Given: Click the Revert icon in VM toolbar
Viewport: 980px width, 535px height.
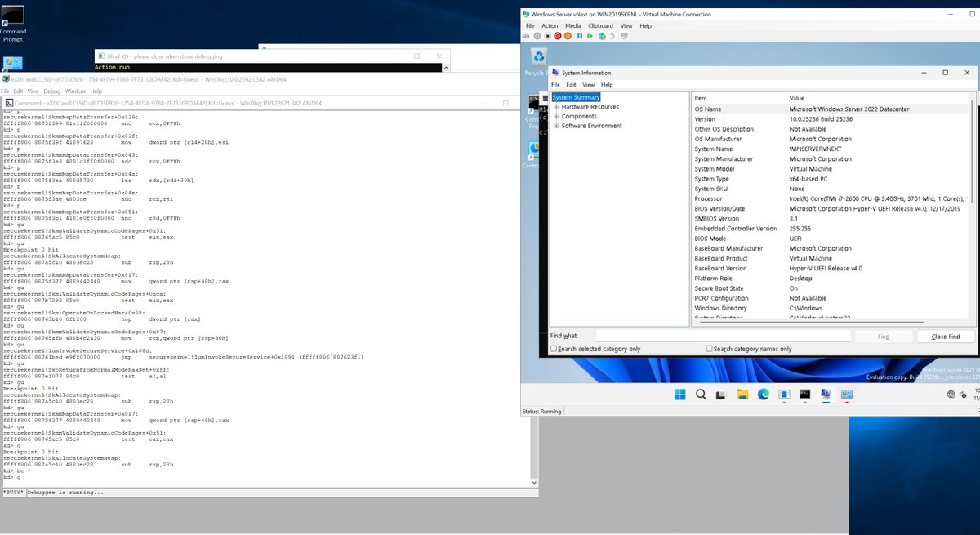Looking at the screenshot, I should (612, 36).
